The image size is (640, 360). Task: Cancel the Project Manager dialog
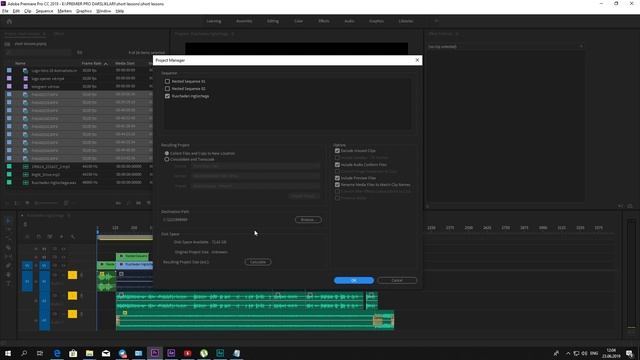tap(397, 280)
